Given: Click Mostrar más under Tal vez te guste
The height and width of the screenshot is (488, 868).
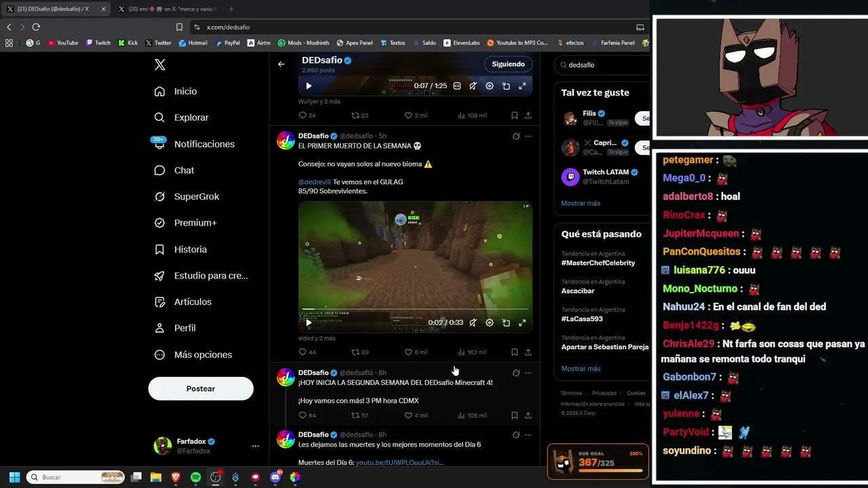Looking at the screenshot, I should [x=580, y=203].
